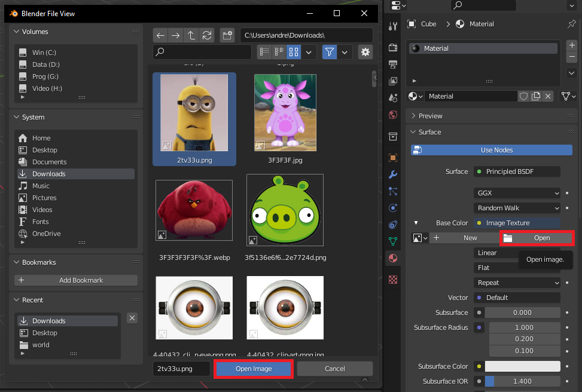This screenshot has width=582, height=392.
Task: Open Texture properties checker tab
Action: point(393,280)
